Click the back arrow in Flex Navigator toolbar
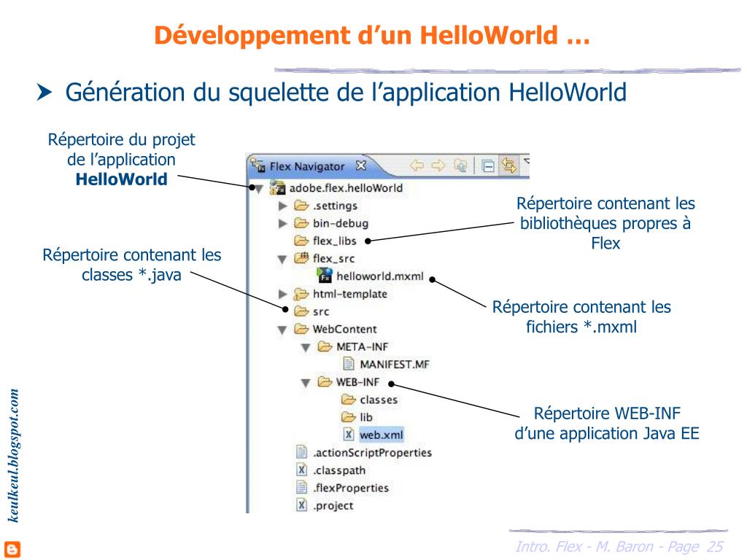The height and width of the screenshot is (560, 747). (417, 166)
